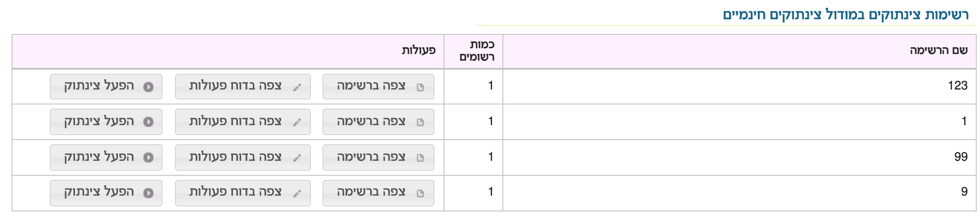Click heading 'רשימות צינתוקים במודול צינתוקים חינמיים'

coord(845,15)
